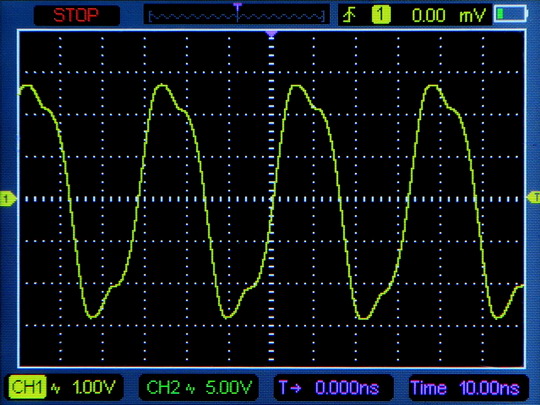Click the CH2 AC coupling symbol
540x405 pixels.
[x=190, y=389]
